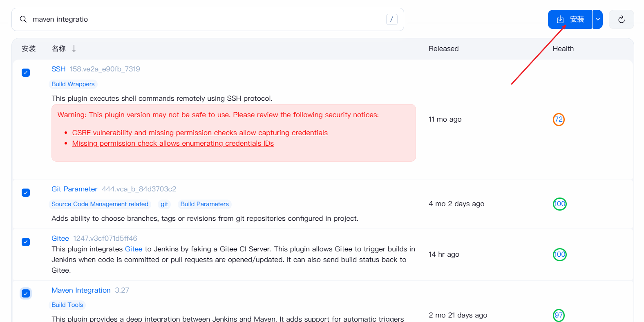This screenshot has height=322, width=644.
Task: Uncheck the SSH plugin checkbox
Action: pyautogui.click(x=26, y=73)
